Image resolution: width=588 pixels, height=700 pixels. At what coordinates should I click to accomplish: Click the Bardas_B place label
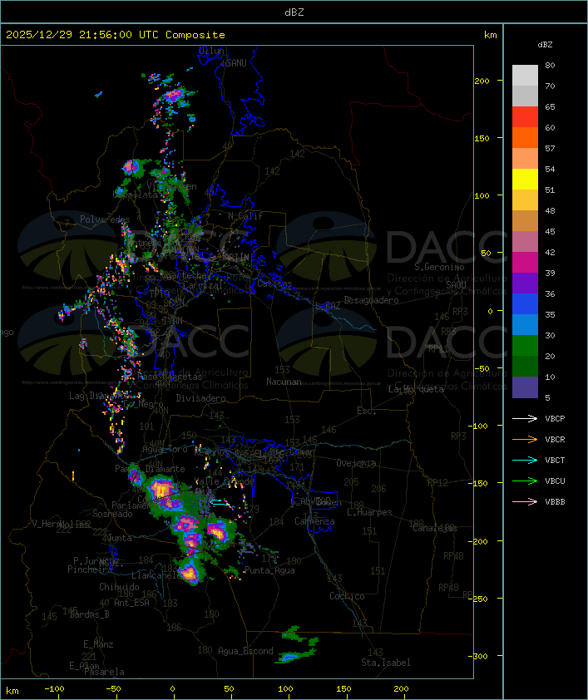[89, 614]
